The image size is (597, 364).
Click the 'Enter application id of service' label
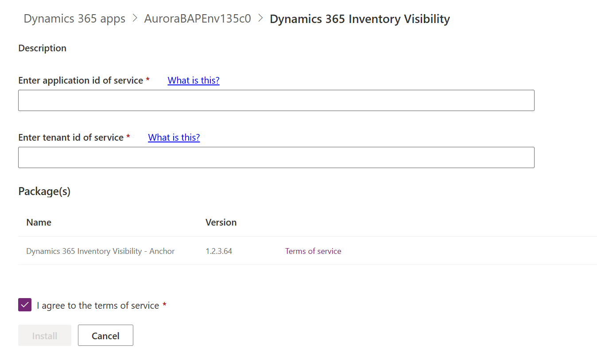[81, 80]
